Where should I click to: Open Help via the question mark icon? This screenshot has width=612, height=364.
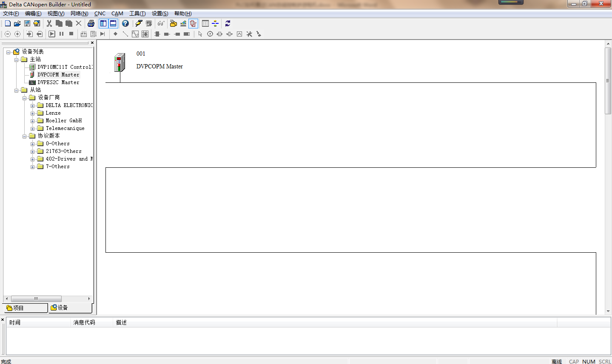[125, 23]
